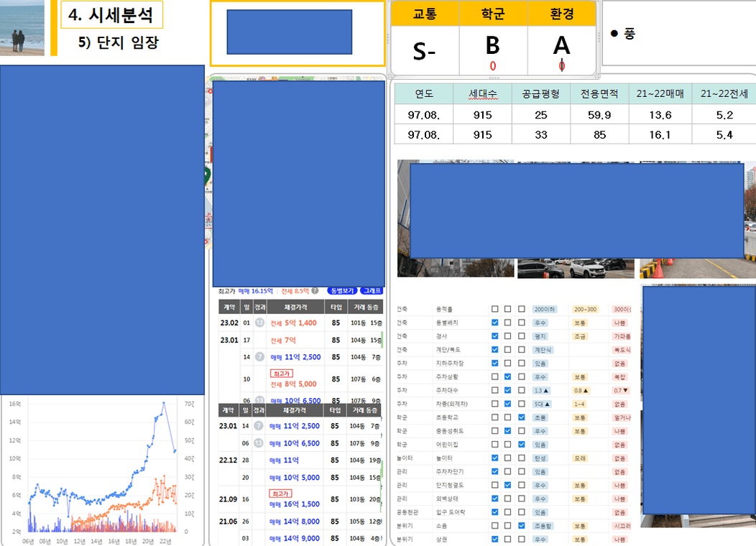Click the gray circle badge numbered 12
The image size is (756, 546).
(x=259, y=323)
